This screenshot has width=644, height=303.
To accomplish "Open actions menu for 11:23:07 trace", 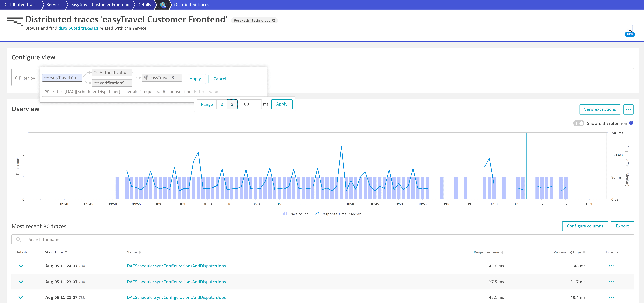I will click(x=611, y=282).
